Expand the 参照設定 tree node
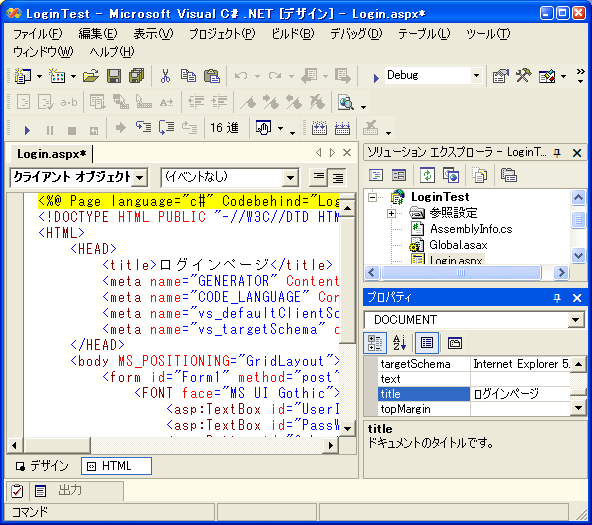 coord(392,213)
